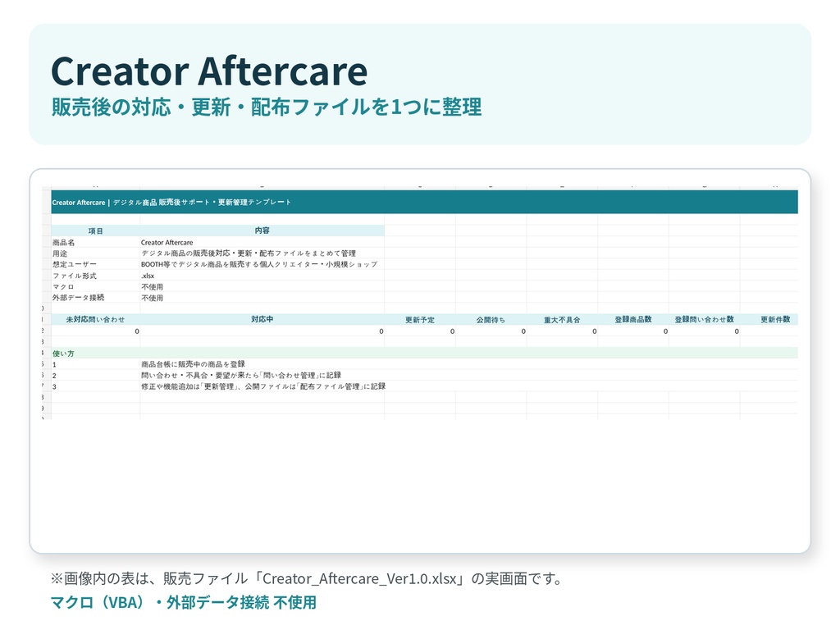Click subtitle "販売後の対応・更新・配布ファイルを1つに整理"

[x=267, y=107]
